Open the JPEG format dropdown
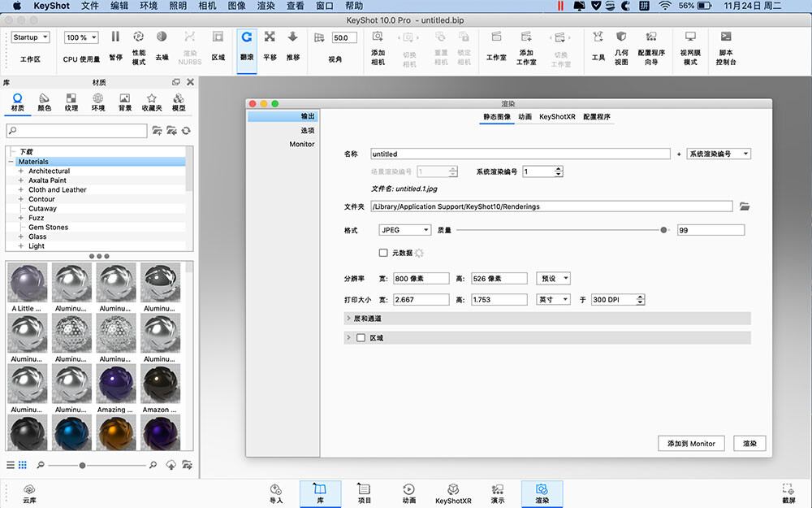 click(404, 230)
